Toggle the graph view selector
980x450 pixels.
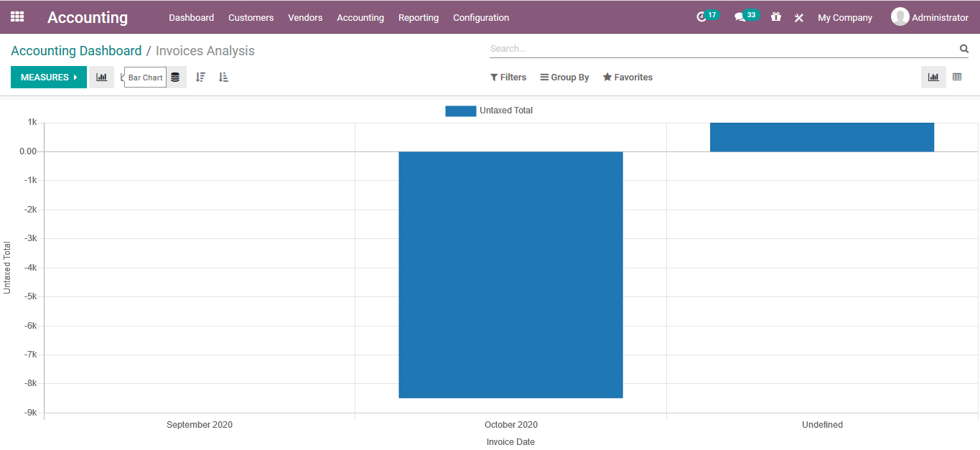[933, 77]
